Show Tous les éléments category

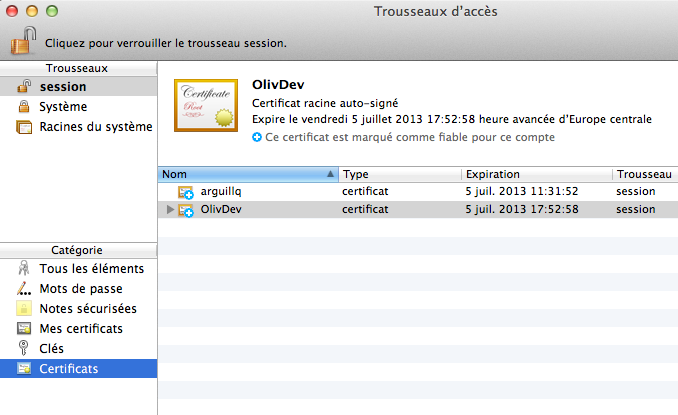pos(91,269)
